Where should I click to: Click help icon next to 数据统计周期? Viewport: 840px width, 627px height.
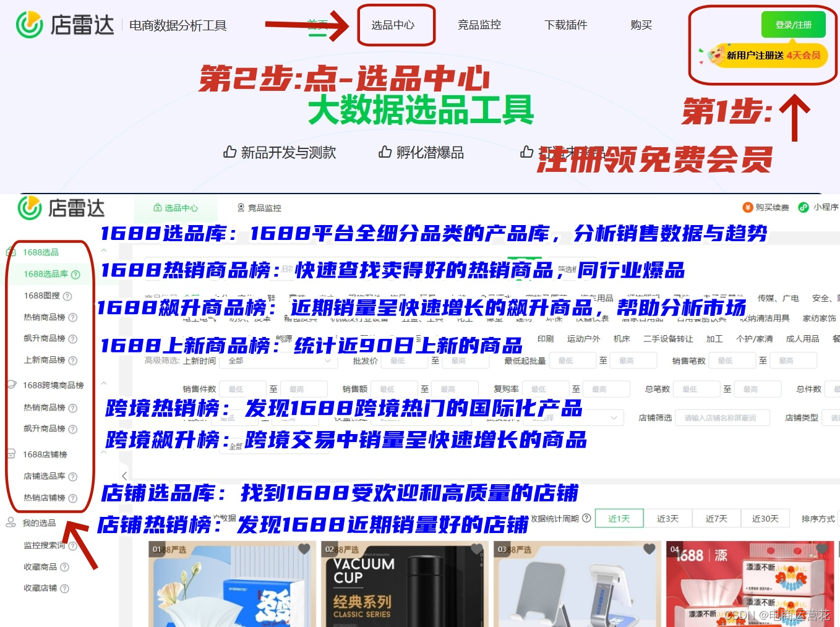586,518
